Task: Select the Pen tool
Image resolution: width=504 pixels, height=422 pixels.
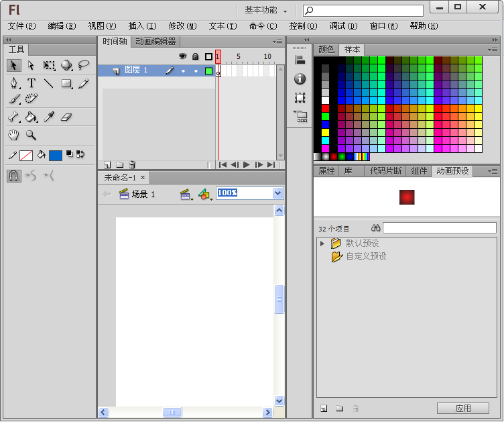Action: click(13, 84)
